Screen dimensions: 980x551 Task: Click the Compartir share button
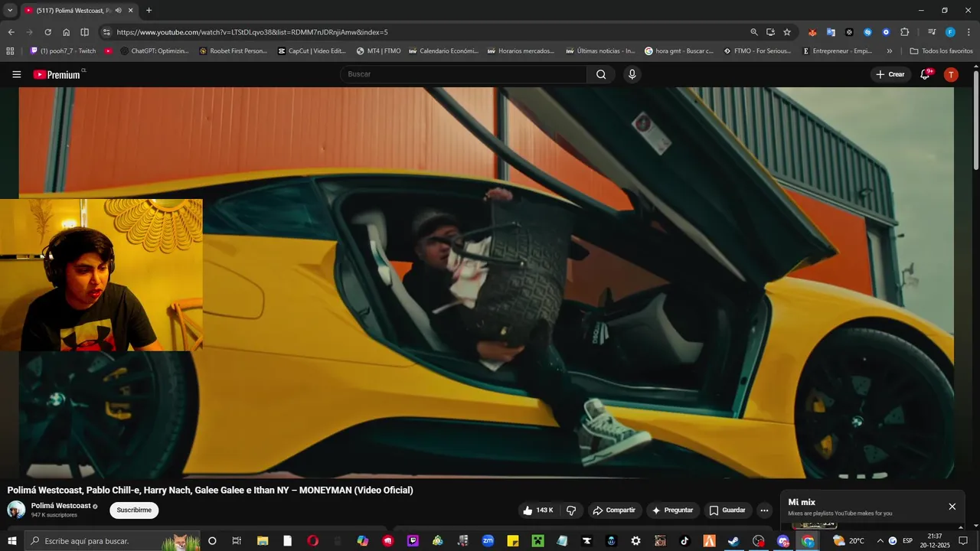click(614, 510)
